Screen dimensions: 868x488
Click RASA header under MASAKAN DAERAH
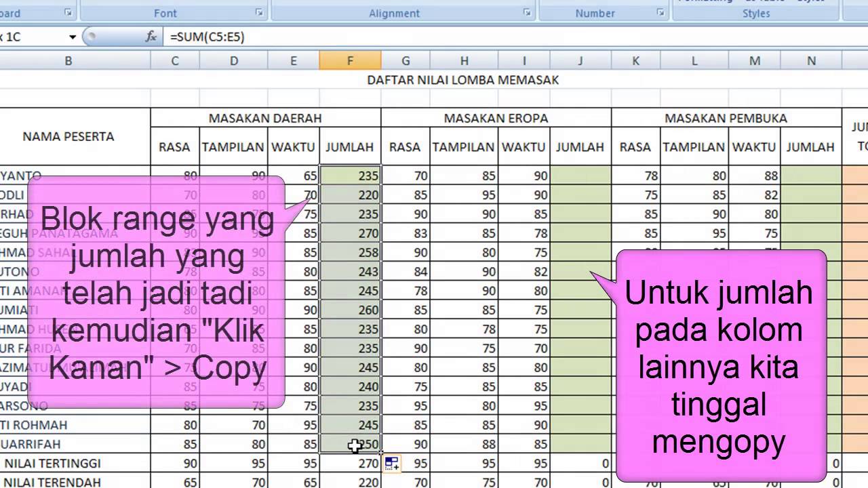pyautogui.click(x=175, y=146)
